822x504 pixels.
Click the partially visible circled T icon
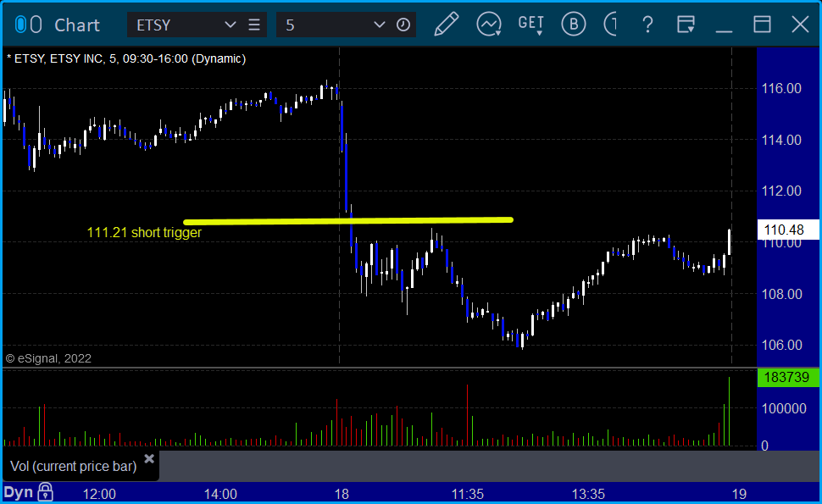(x=611, y=25)
